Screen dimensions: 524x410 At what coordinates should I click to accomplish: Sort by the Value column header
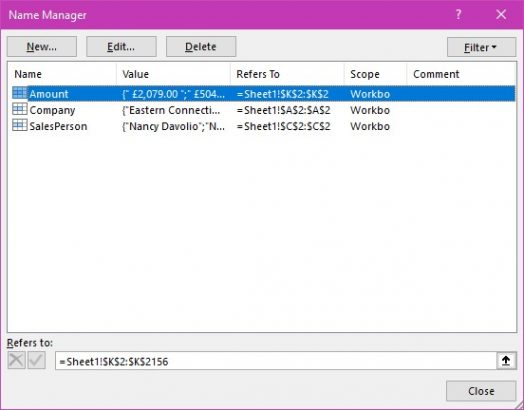point(173,74)
